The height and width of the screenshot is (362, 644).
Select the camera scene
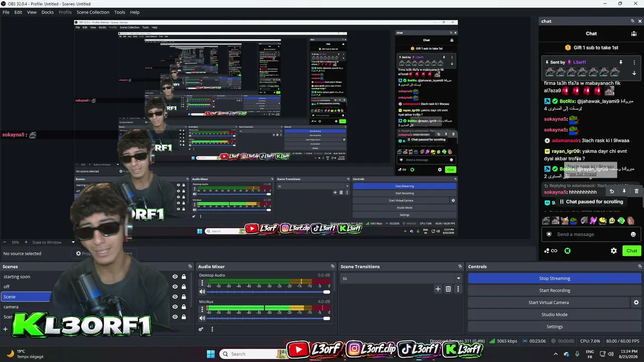(11, 307)
